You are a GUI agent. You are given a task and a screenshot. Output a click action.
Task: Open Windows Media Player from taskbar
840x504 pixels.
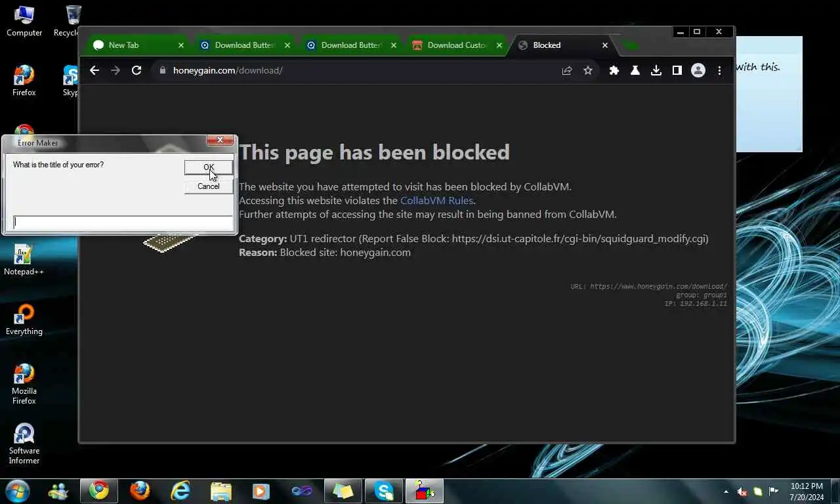click(x=261, y=491)
